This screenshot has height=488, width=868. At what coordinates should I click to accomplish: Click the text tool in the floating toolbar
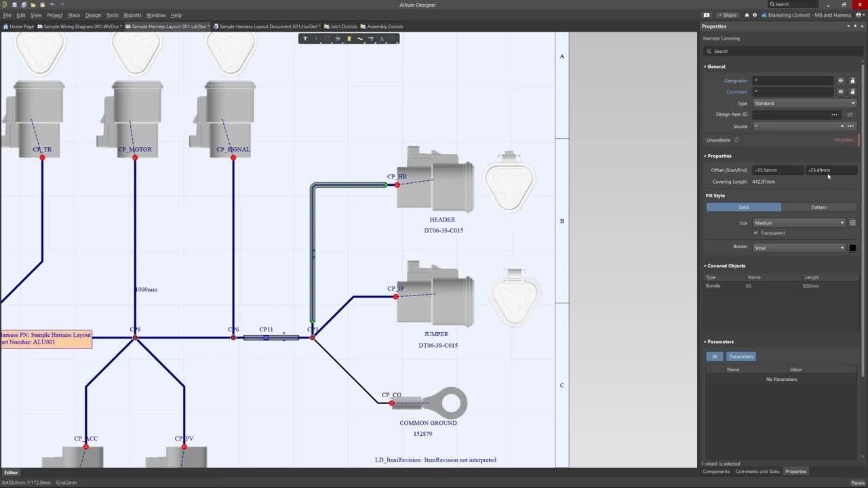pos(381,39)
